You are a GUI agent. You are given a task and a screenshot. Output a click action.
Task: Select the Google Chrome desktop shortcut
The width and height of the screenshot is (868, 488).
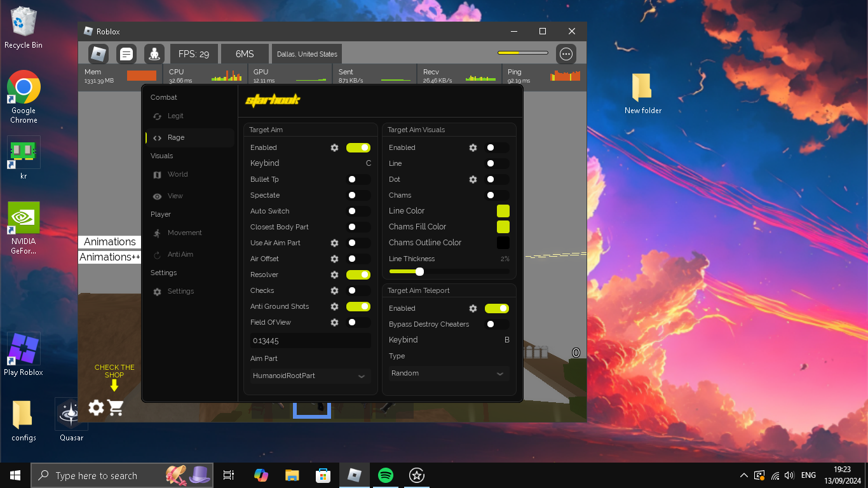(x=24, y=97)
